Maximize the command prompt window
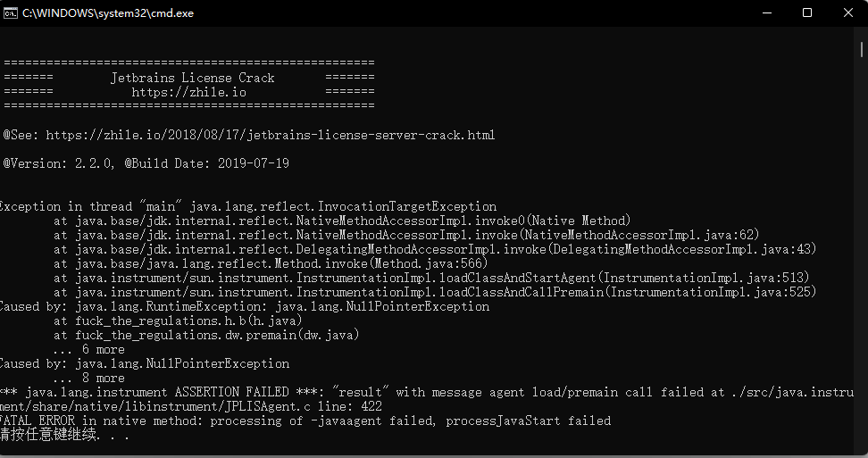This screenshot has height=458, width=868. pyautogui.click(x=807, y=12)
